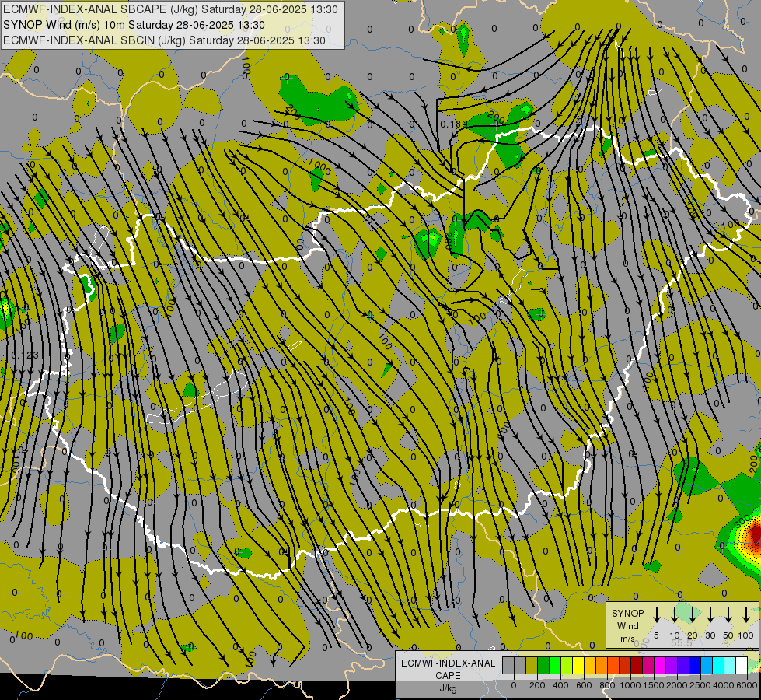
Task: Click the '0.189' value on the map
Action: point(453,124)
